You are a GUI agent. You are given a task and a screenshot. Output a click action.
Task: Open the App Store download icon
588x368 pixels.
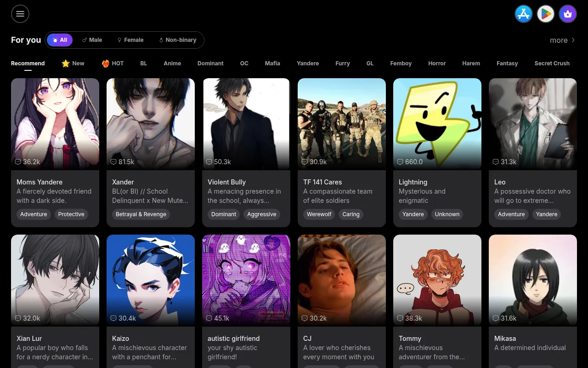(x=524, y=14)
